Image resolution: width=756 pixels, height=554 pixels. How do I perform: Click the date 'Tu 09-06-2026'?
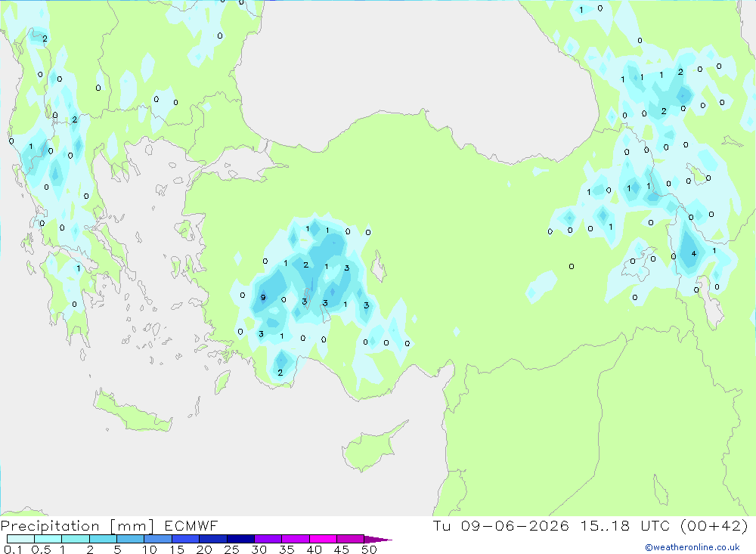click(x=501, y=525)
